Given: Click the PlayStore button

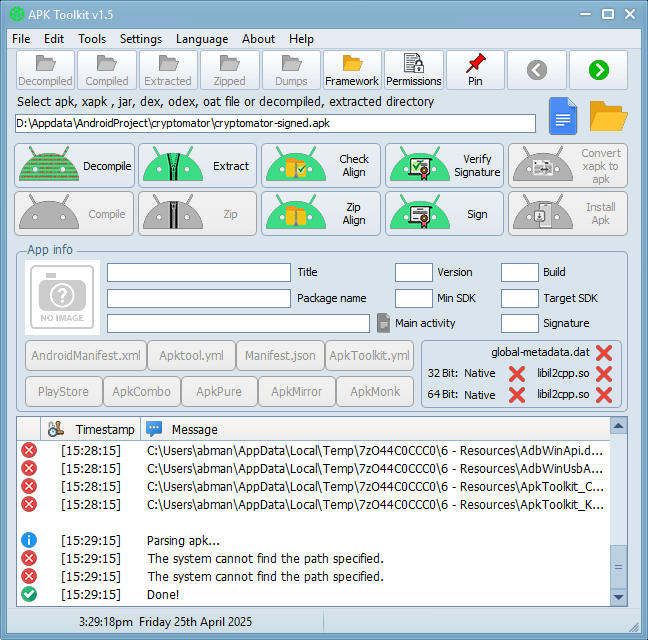Looking at the screenshot, I should point(64,392).
